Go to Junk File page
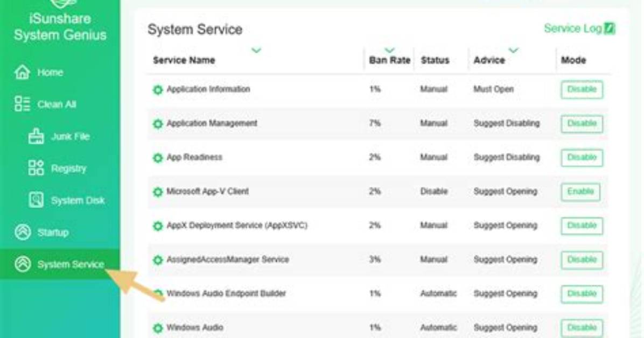Screen dimensions: 644x338 tap(70, 136)
